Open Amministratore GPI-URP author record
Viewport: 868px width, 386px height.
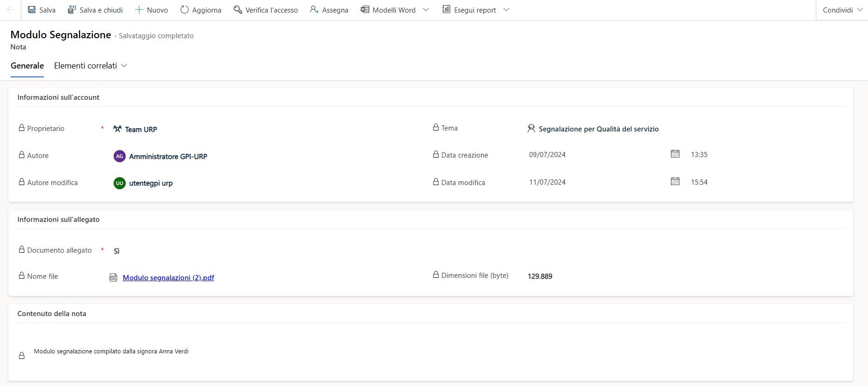click(168, 156)
